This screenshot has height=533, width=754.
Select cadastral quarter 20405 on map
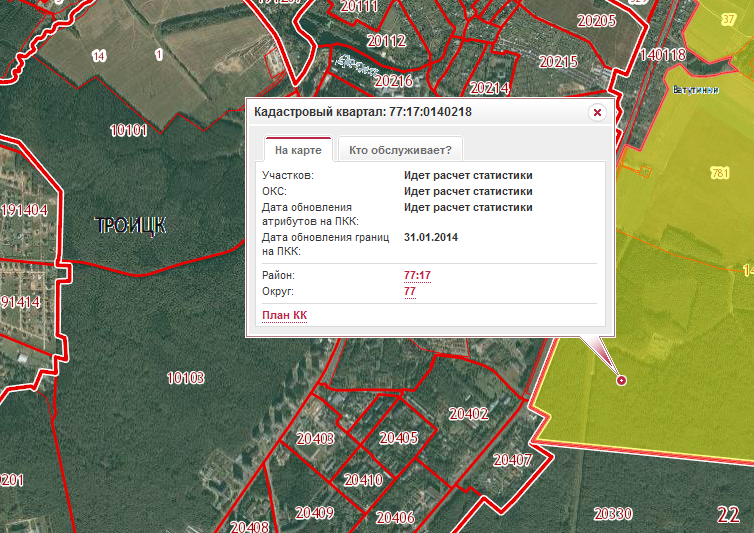click(x=399, y=438)
